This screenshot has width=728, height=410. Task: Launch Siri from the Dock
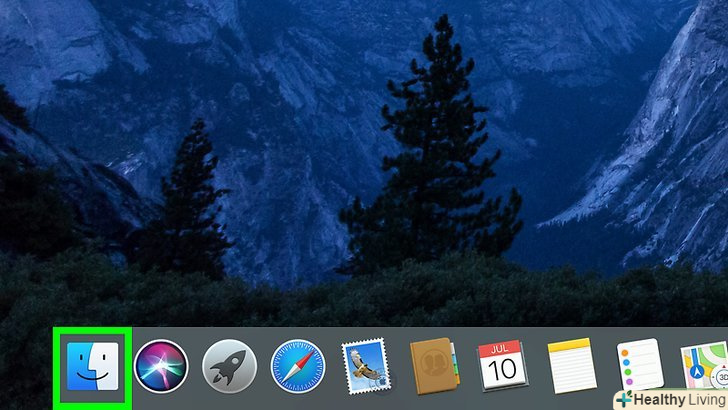coord(161,366)
